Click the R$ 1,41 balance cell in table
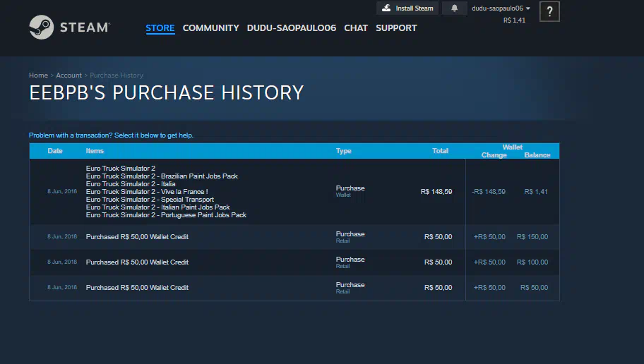 (536, 192)
